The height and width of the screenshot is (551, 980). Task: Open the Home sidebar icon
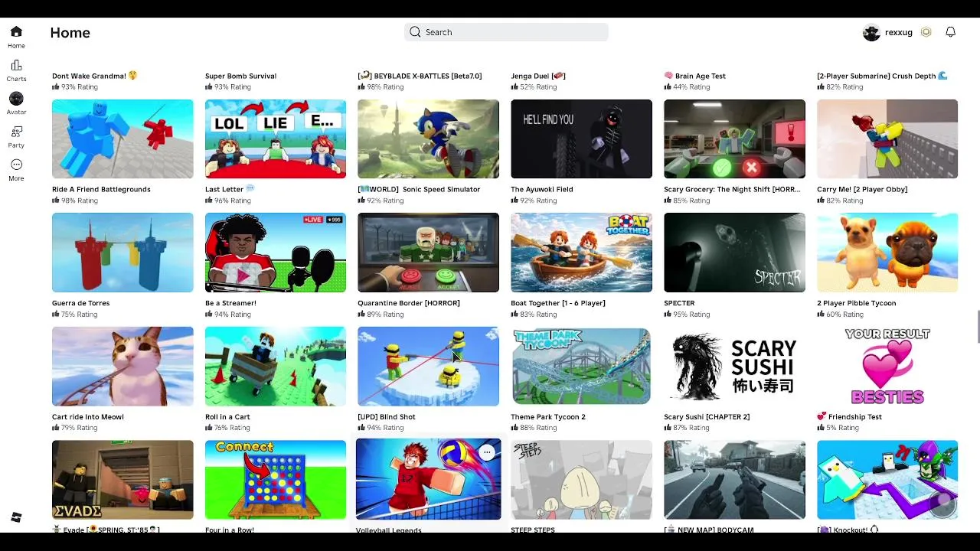pos(16,31)
